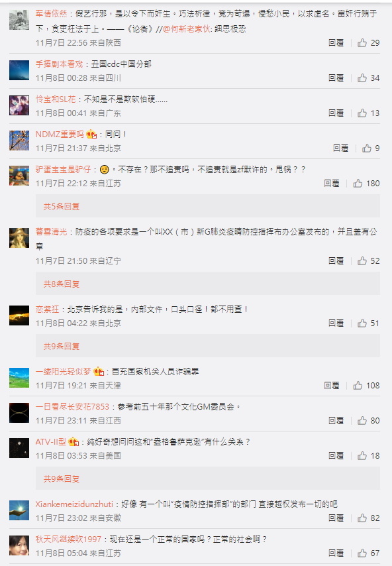
Task: Like the 冒充国家机关人员诈骗罪 comment
Action: (x=366, y=386)
